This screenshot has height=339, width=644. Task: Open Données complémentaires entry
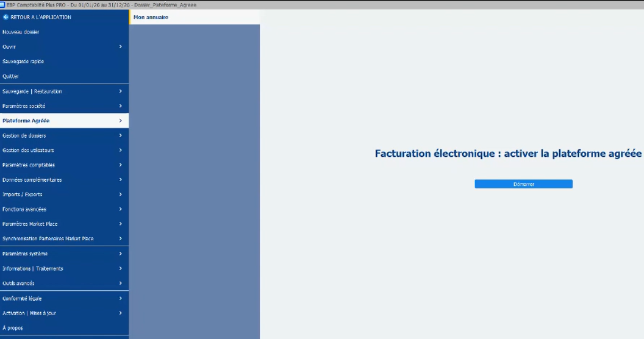point(64,180)
